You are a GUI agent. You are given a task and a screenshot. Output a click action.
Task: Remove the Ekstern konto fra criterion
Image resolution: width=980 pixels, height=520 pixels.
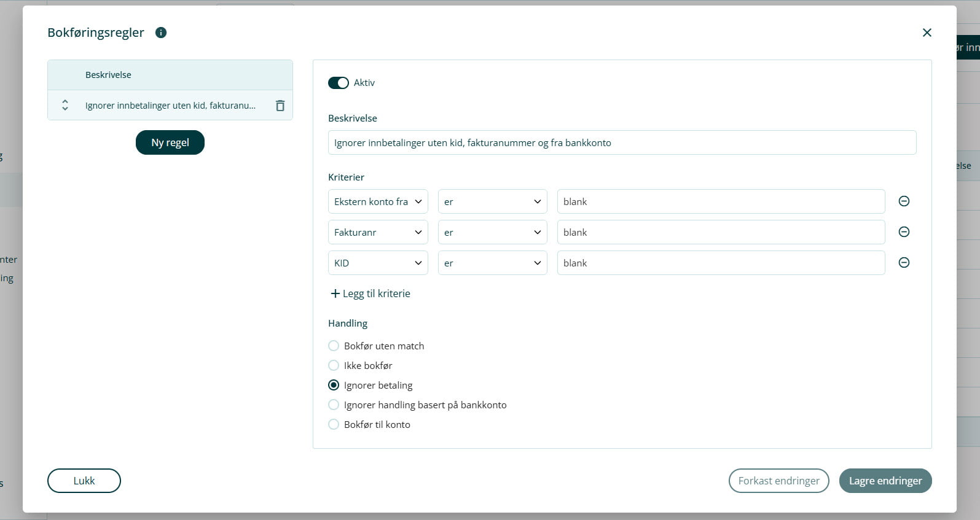tap(904, 201)
